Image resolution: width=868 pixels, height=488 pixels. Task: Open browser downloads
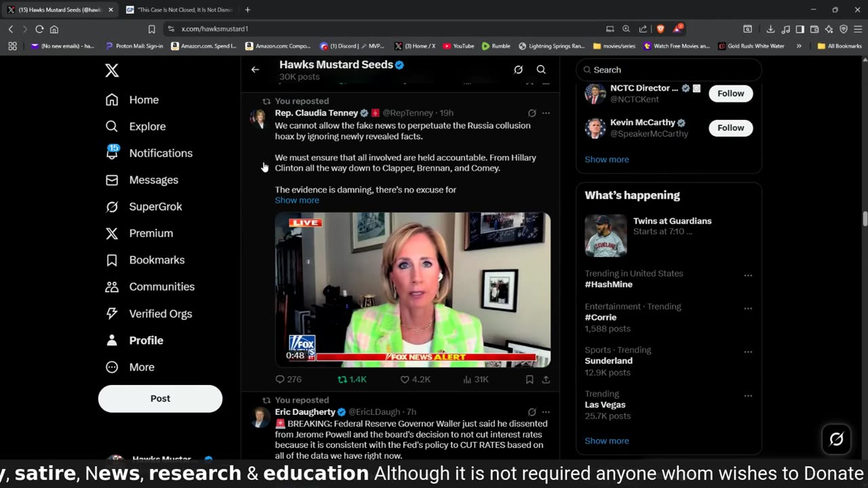pos(770,29)
